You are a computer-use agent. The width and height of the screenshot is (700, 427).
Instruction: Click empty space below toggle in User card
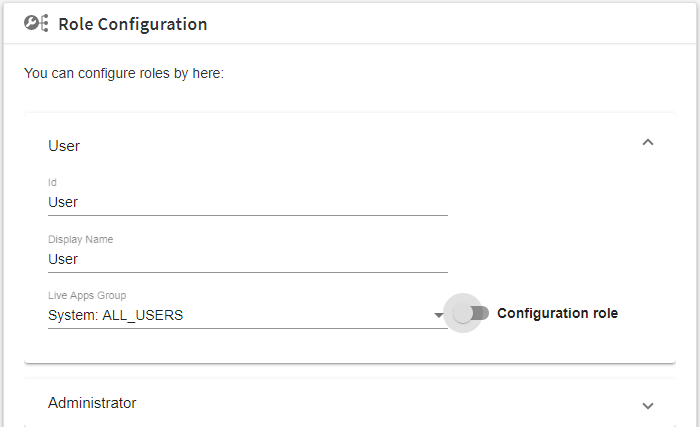558,346
